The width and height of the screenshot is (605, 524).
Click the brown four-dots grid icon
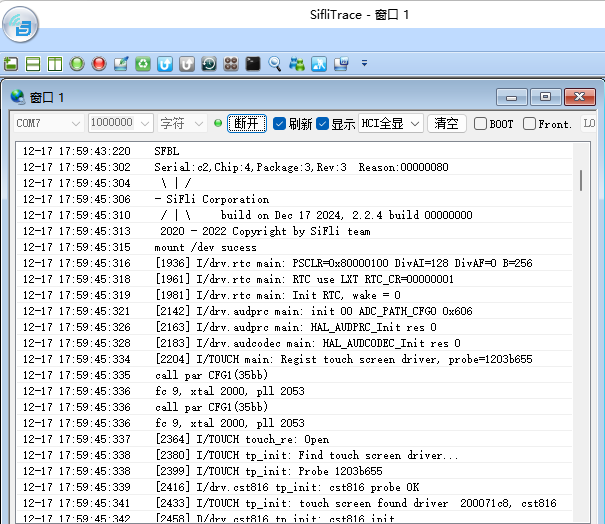[231, 64]
